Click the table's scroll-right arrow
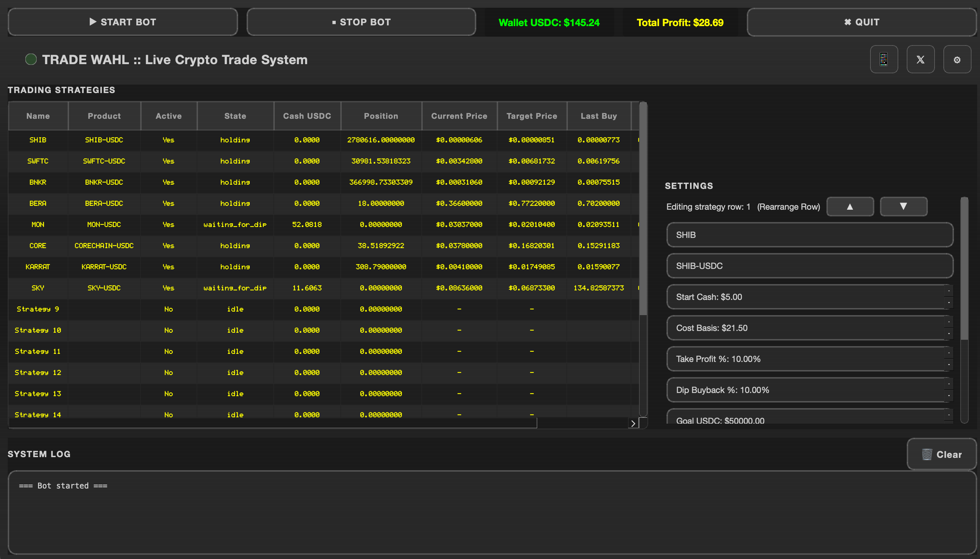Screen dimensions: 980x559 [x=633, y=423]
